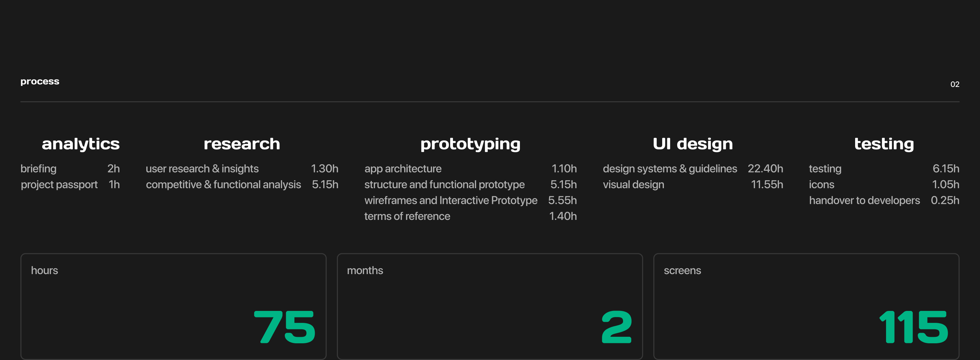Click the 'process' section label
The image size is (980, 360).
[x=39, y=81]
